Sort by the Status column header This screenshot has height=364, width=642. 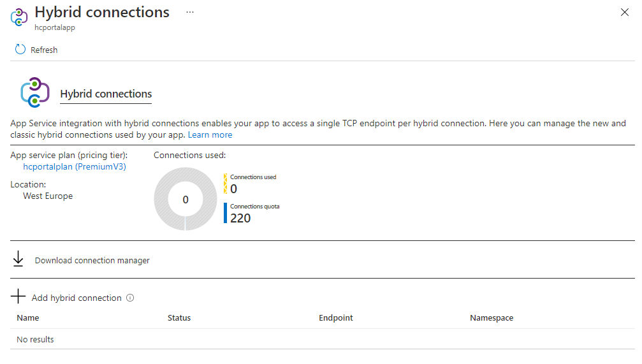[179, 317]
